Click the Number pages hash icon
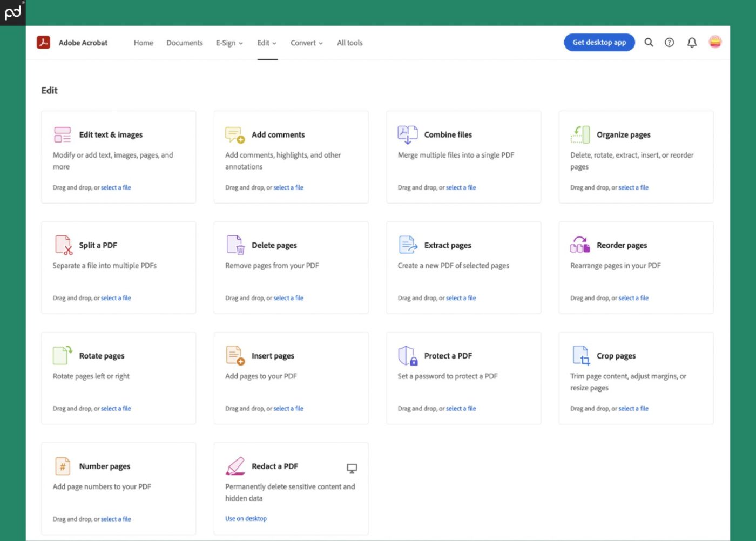The width and height of the screenshot is (756, 541). (x=63, y=466)
